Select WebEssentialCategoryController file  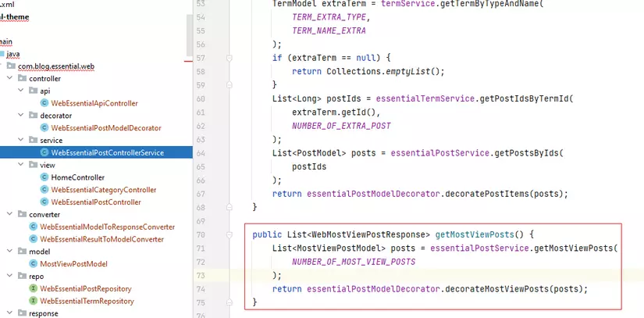(x=103, y=190)
